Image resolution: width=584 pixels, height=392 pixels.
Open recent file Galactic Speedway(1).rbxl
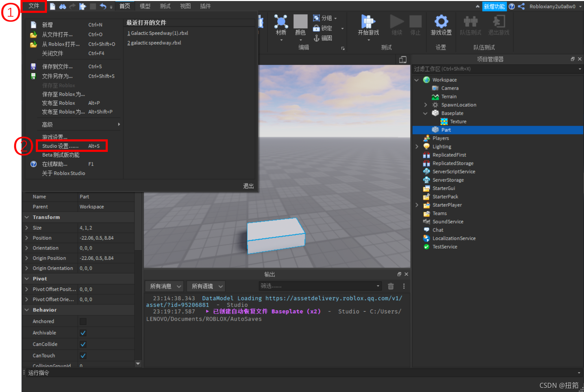point(157,33)
